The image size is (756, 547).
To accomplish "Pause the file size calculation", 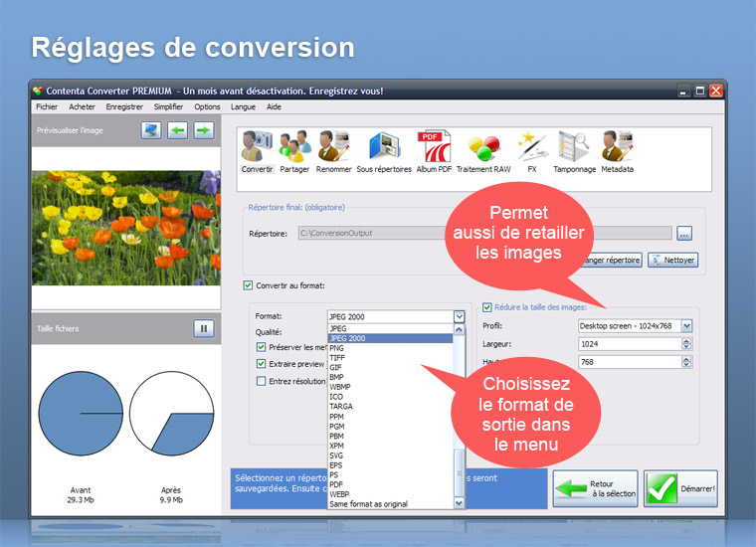I will [204, 328].
